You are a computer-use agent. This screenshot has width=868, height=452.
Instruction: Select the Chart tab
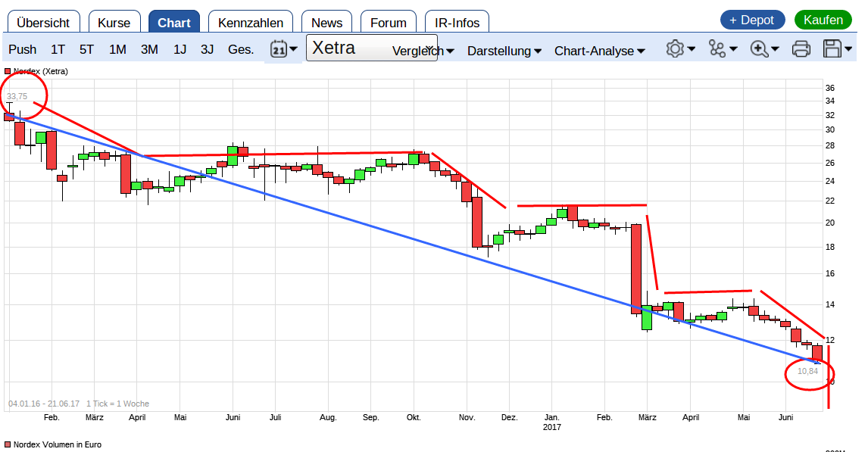tap(173, 23)
